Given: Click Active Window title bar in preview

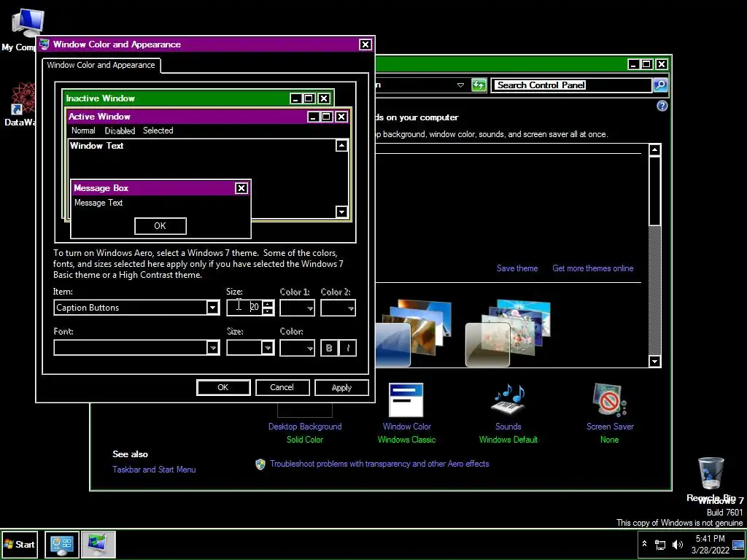Looking at the screenshot, I should coord(186,117).
